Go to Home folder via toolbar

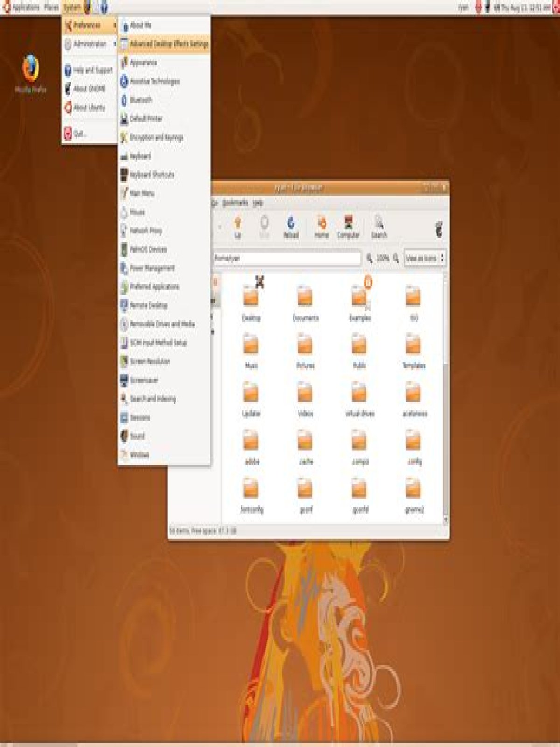[x=321, y=227]
